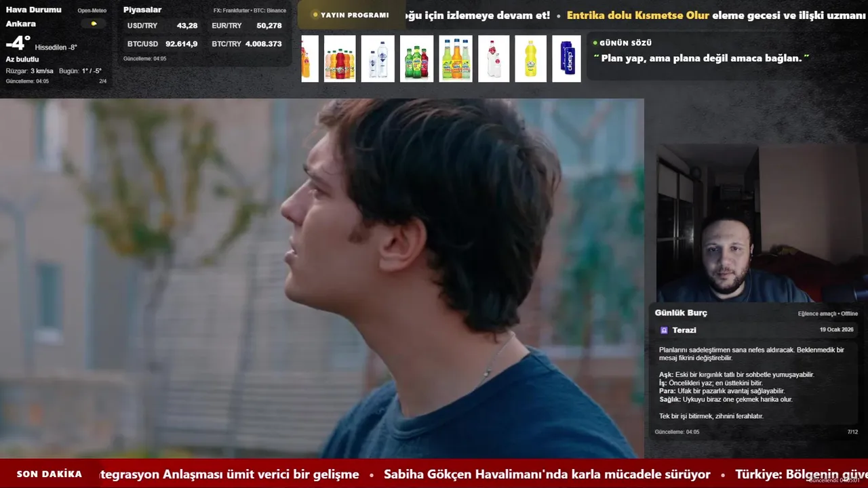Click the USD/TRY rate 43,28
Screen dimensions: 868x488
[x=187, y=26]
